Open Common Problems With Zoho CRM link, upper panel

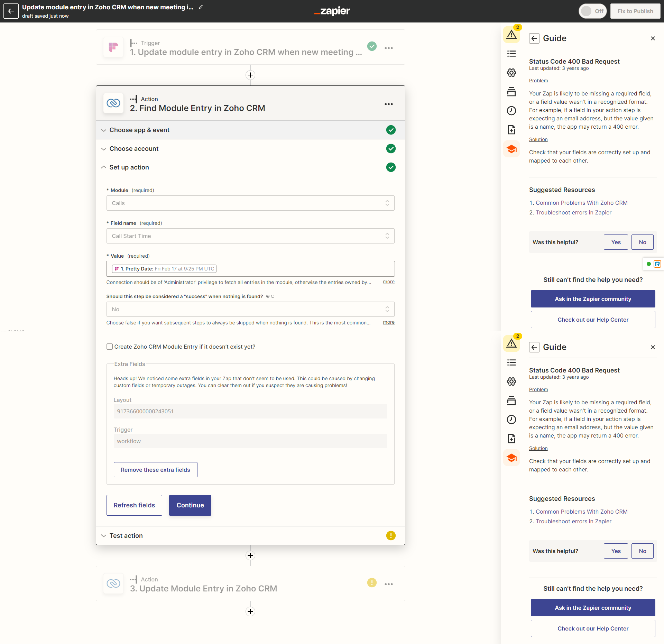point(582,203)
